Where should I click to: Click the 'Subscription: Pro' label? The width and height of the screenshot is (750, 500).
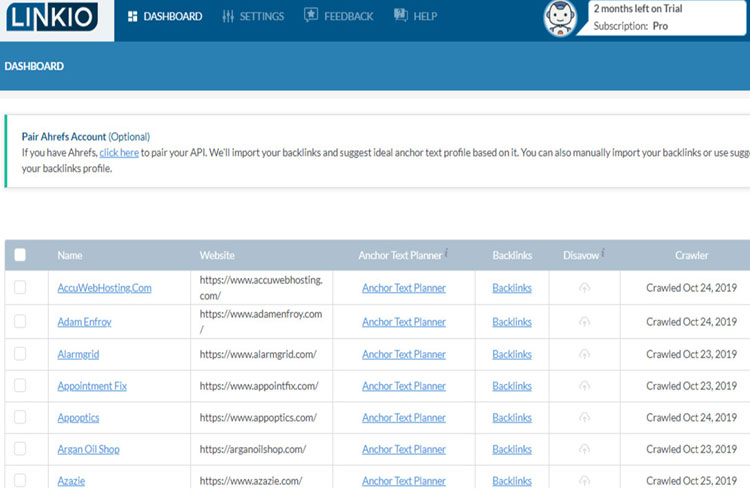coord(630,26)
